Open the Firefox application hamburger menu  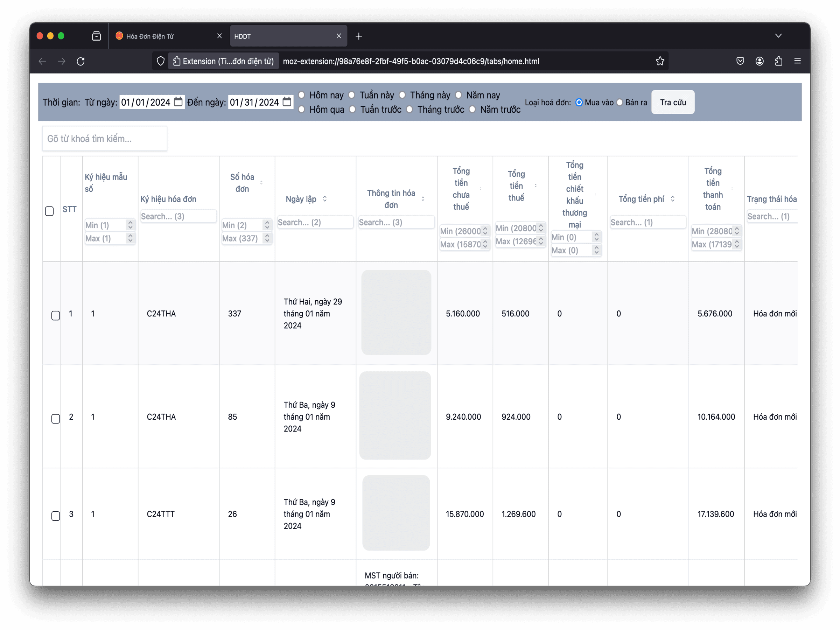[797, 61]
